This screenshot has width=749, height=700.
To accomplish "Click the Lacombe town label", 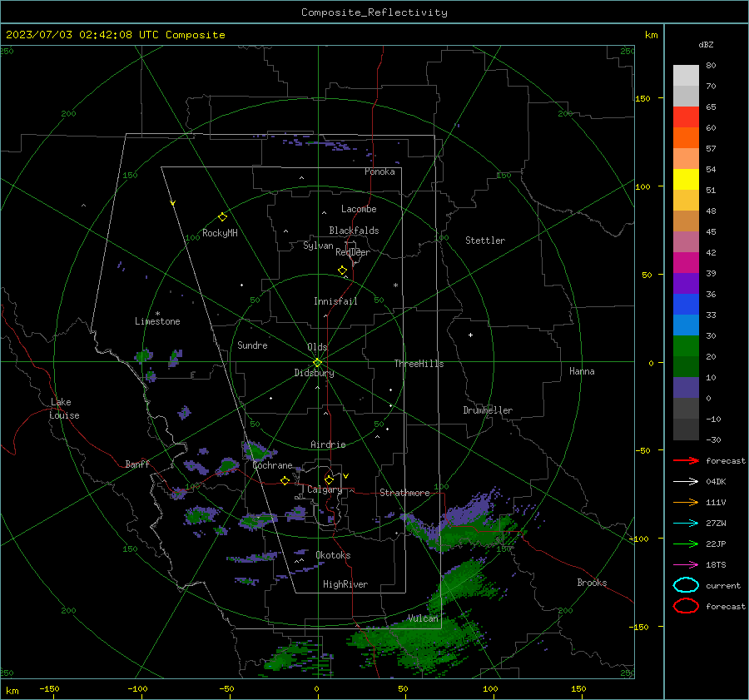I will 359,209.
